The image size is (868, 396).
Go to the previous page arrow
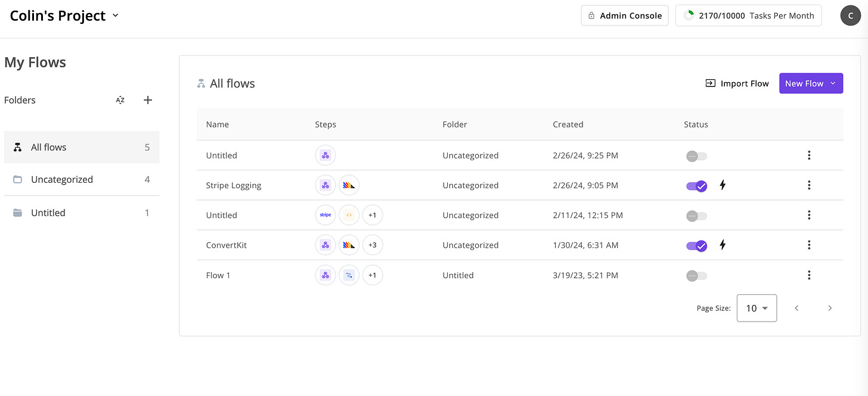tap(796, 308)
